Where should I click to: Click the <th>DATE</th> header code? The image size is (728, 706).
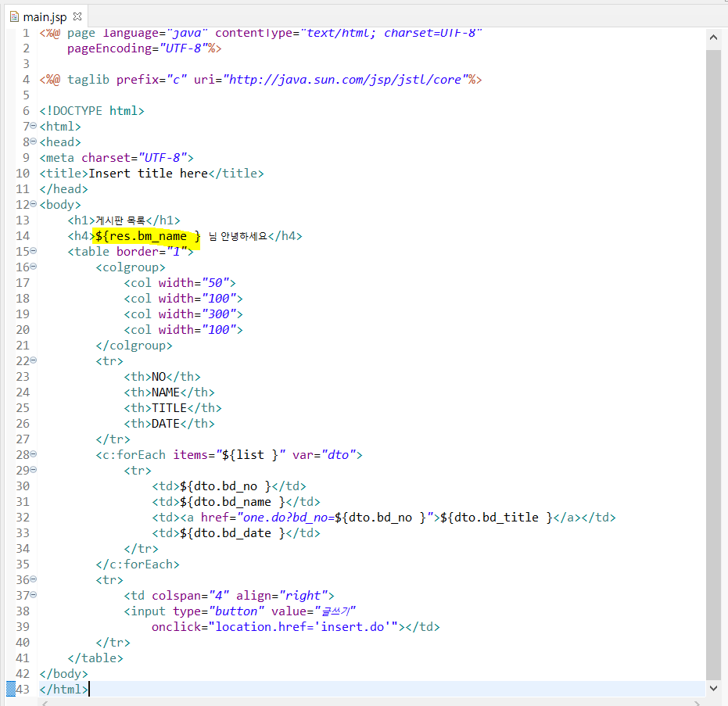pyautogui.click(x=169, y=424)
